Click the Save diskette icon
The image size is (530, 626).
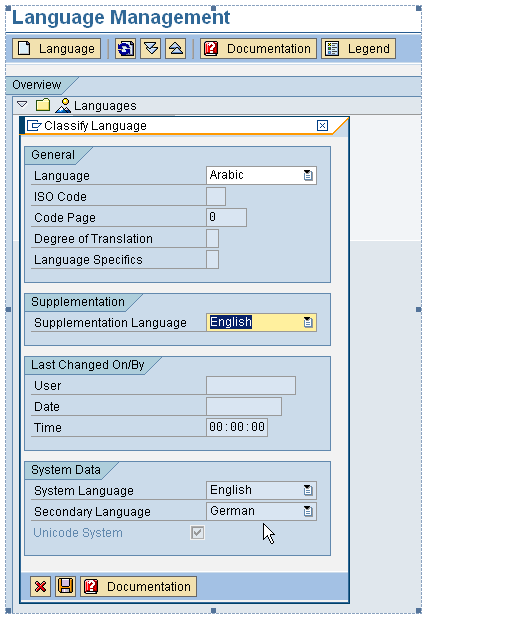click(x=65, y=586)
